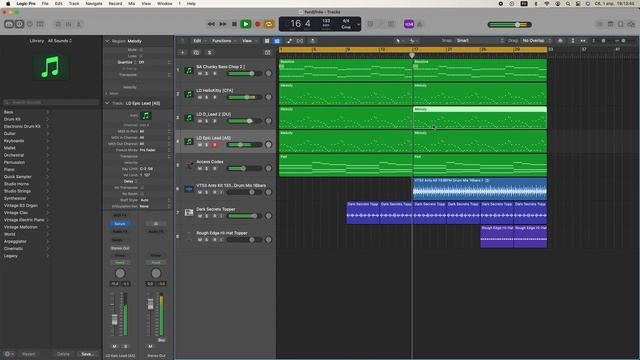Toggle the grid view button in Tracks menu bar

coord(267,41)
